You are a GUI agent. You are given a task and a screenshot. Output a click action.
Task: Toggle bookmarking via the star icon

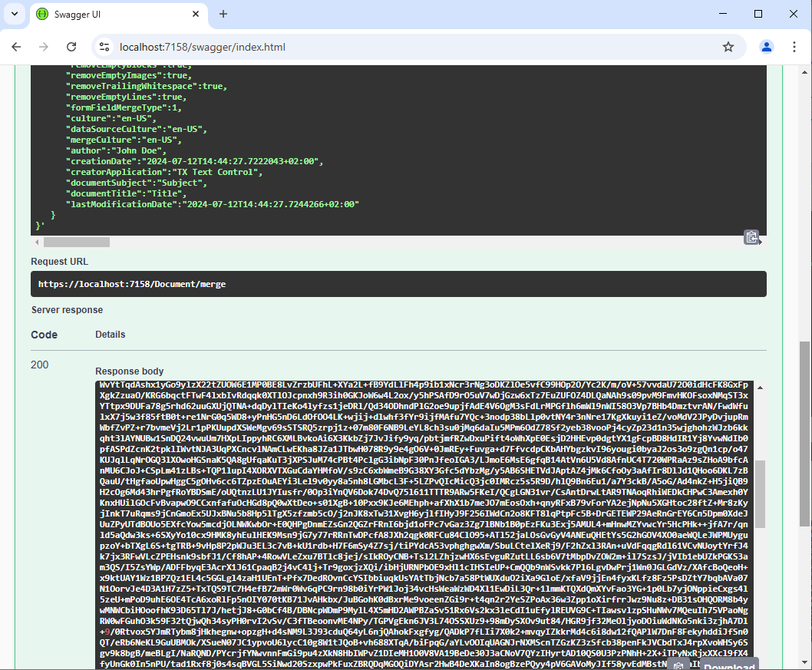[728, 47]
